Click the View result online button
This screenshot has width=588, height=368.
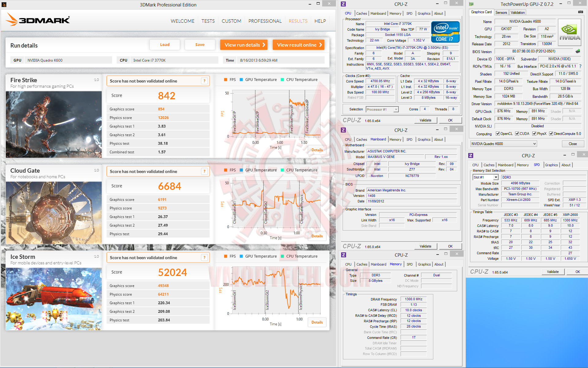pyautogui.click(x=298, y=45)
